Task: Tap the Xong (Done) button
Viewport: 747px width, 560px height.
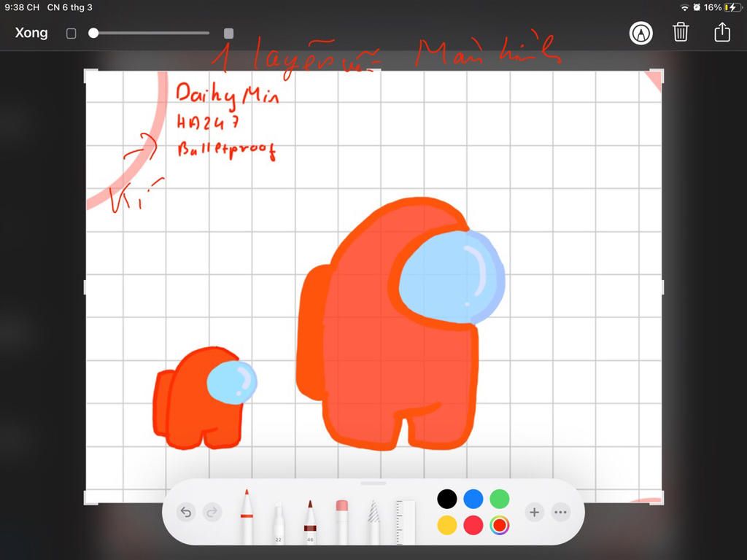Action: click(31, 33)
